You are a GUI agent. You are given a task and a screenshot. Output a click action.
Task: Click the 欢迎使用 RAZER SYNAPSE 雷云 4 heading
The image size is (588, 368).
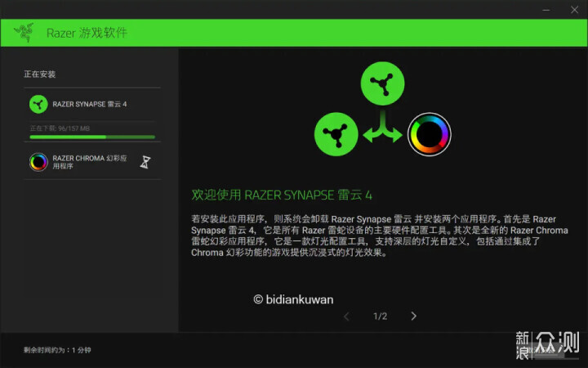point(282,195)
